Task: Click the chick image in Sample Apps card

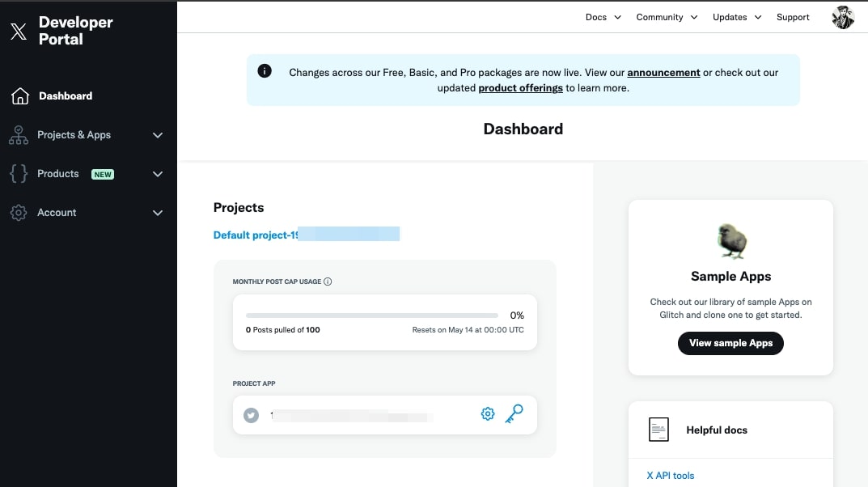Action: [x=731, y=241]
